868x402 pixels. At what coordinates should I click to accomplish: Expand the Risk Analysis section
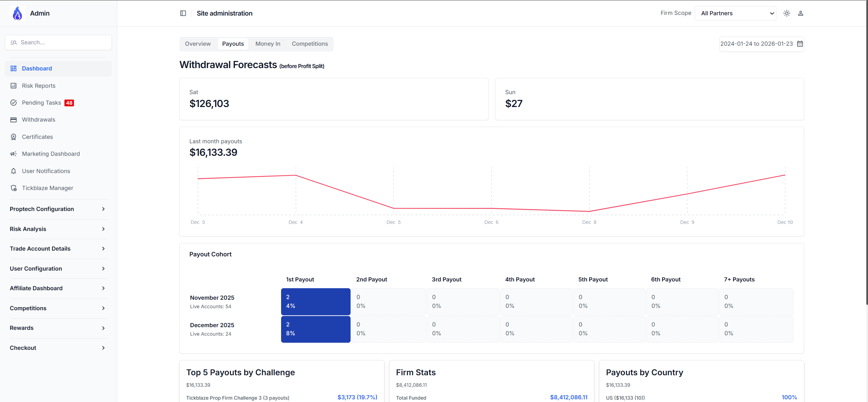tap(58, 229)
